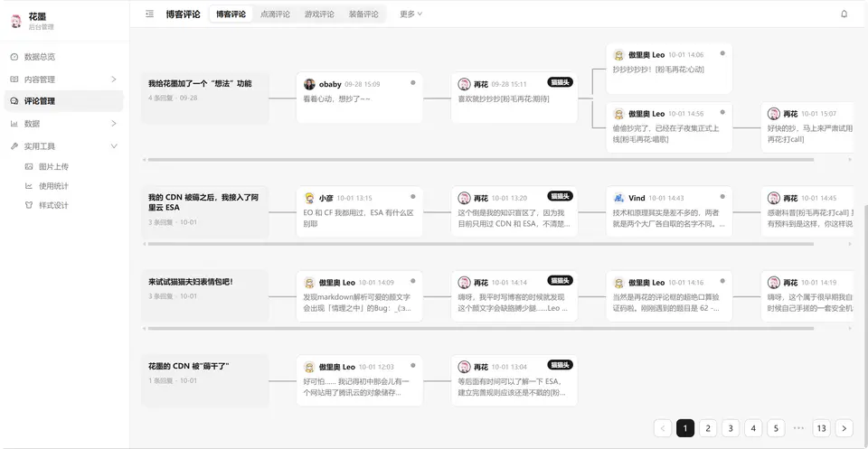This screenshot has width=868, height=449.
Task: Switch to 点滴评论 tab
Action: pyautogui.click(x=275, y=14)
